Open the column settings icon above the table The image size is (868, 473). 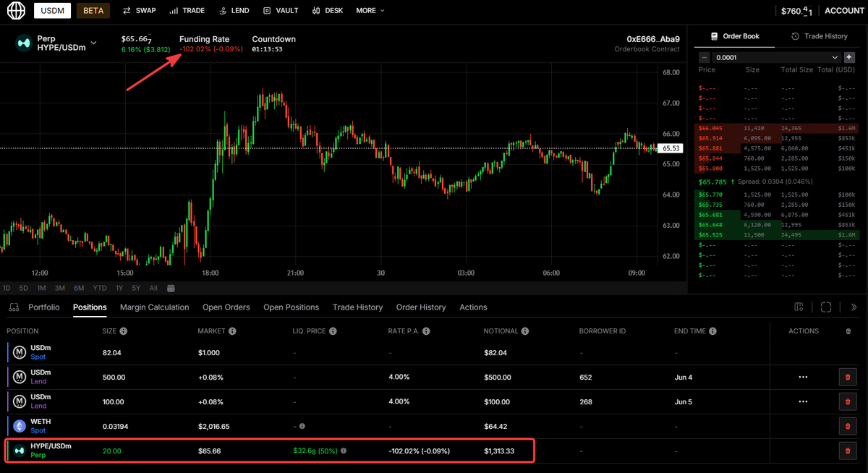tap(799, 307)
